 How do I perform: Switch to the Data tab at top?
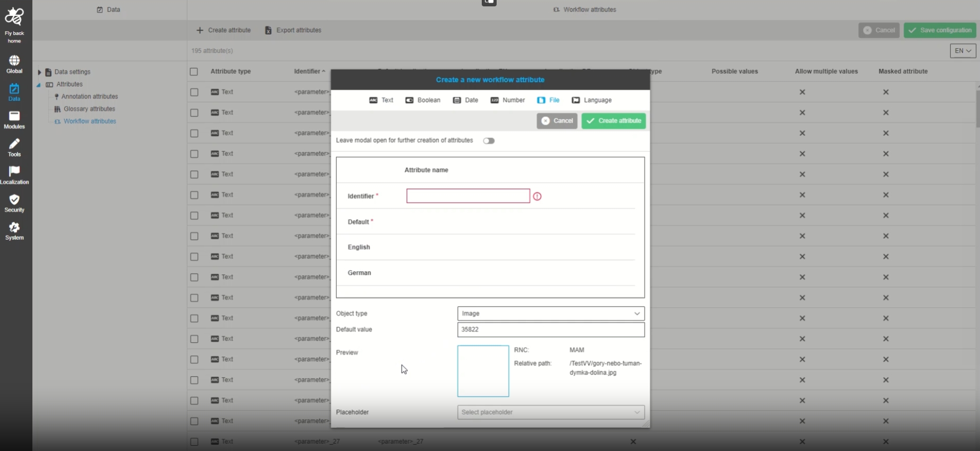pos(109,10)
